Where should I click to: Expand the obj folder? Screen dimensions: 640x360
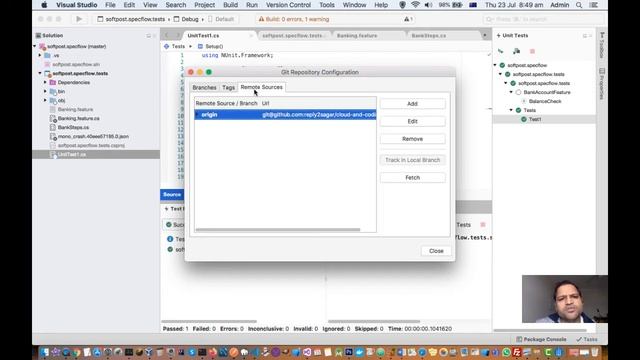(45, 100)
